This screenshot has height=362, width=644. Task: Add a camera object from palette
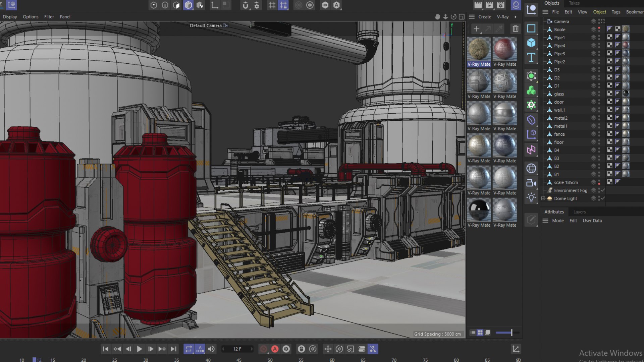pos(531,183)
